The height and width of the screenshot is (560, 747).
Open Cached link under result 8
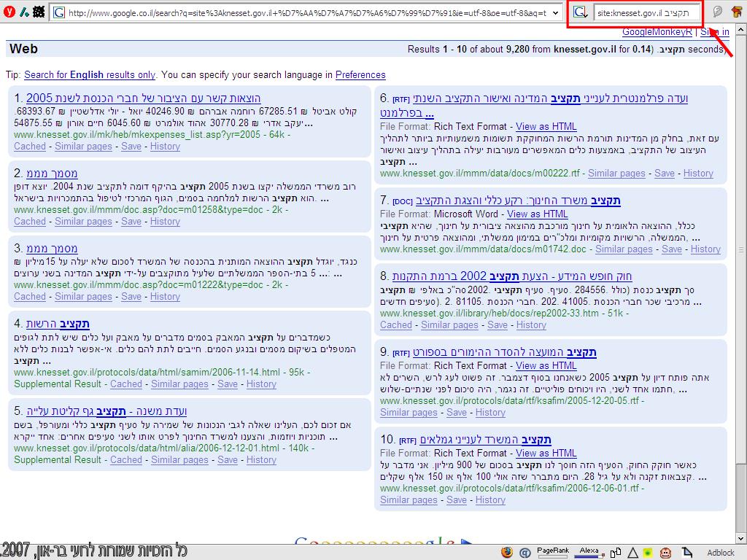pos(396,324)
